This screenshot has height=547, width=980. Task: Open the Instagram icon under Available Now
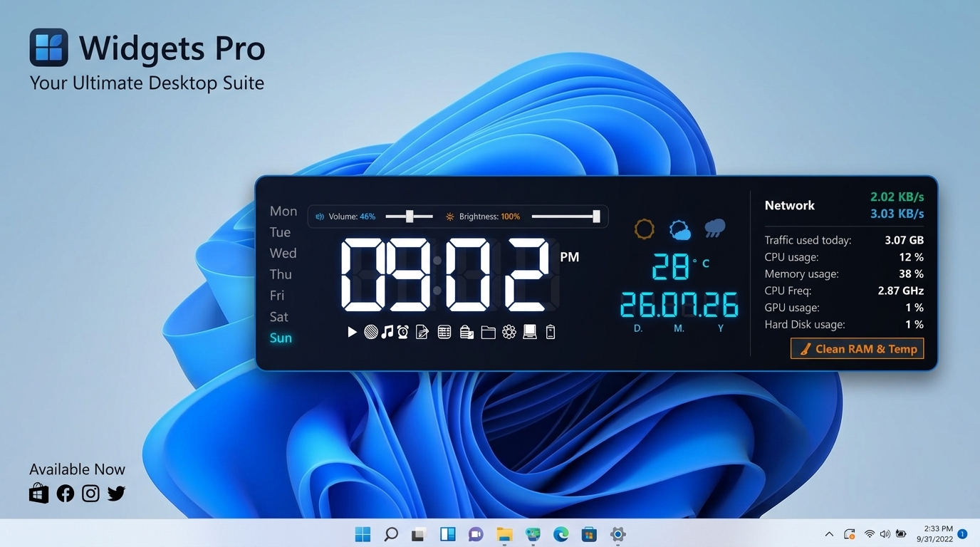click(x=90, y=493)
